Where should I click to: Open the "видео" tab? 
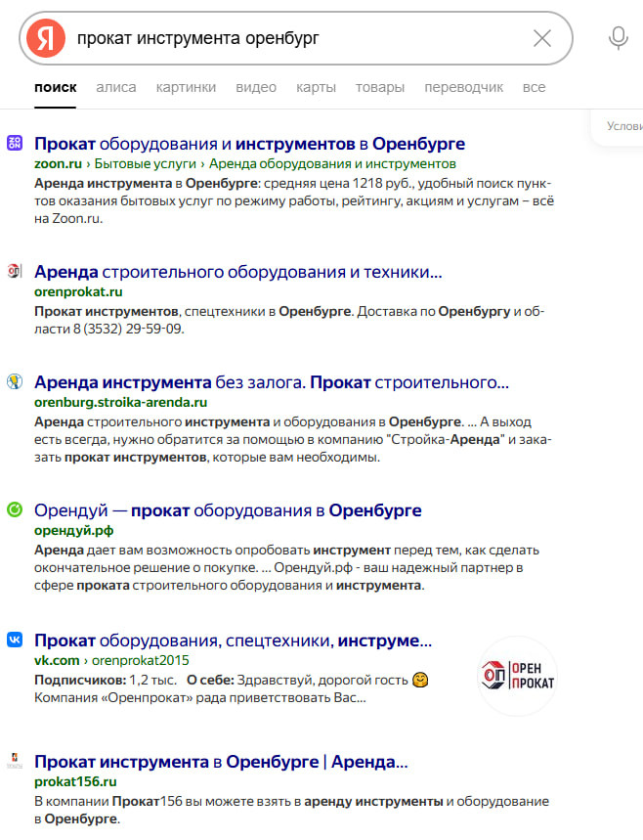[x=256, y=87]
